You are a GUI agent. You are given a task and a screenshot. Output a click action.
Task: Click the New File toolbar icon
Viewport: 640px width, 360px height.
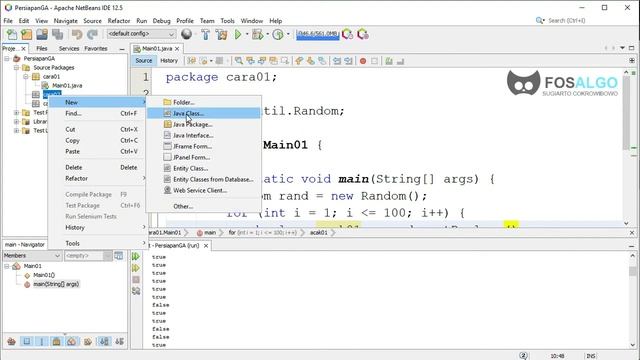click(x=12, y=35)
